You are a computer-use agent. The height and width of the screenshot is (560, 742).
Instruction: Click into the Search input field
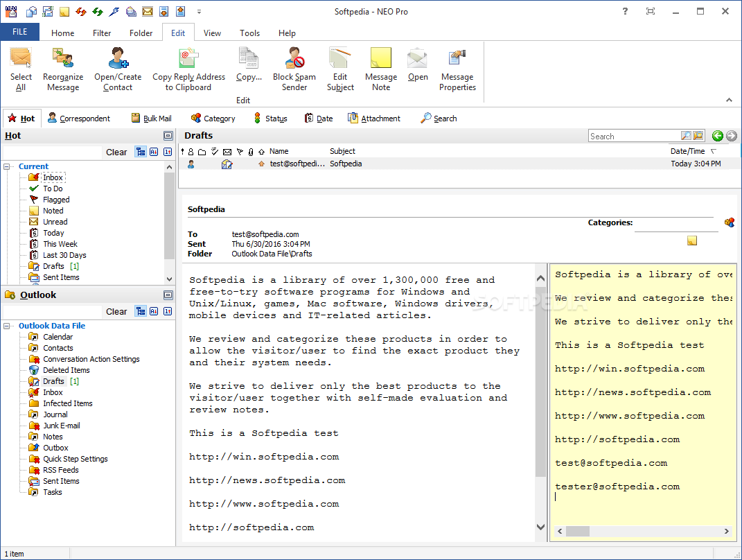pyautogui.click(x=635, y=137)
